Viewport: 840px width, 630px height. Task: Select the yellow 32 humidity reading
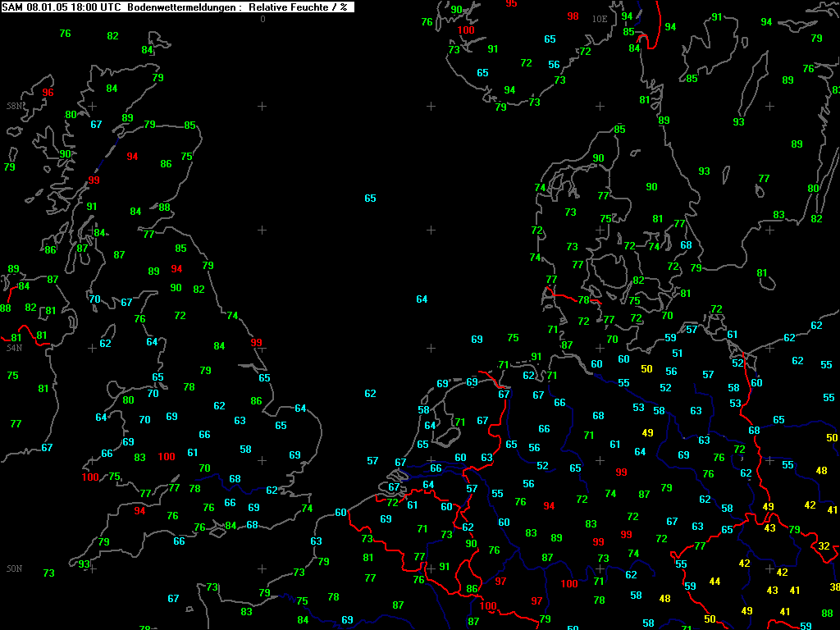[824, 546]
